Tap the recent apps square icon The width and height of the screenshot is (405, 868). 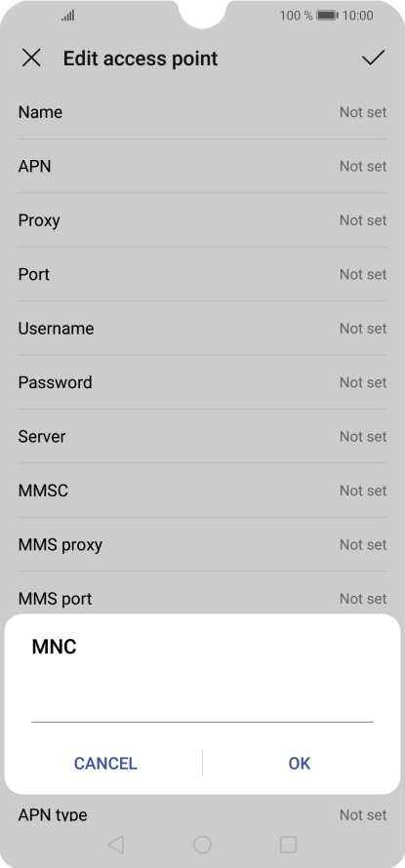tap(288, 845)
